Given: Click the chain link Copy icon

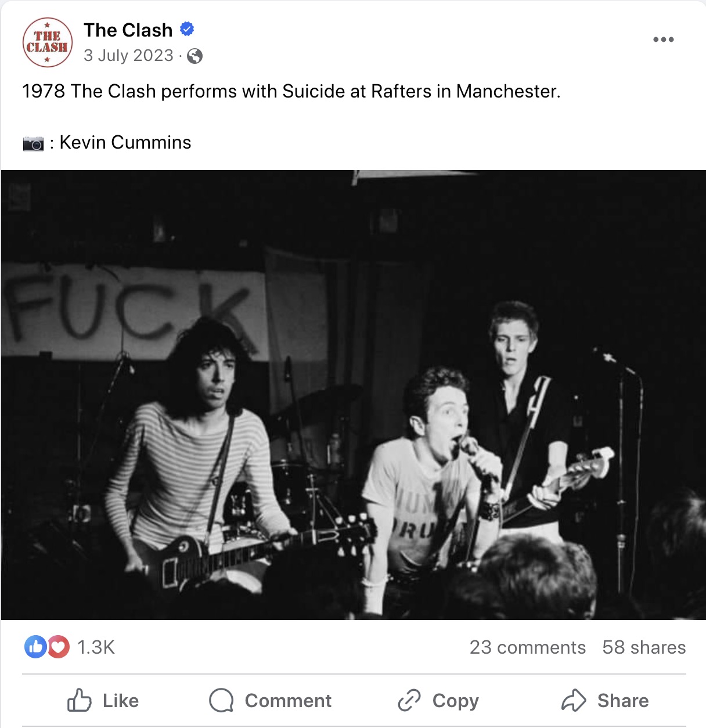Looking at the screenshot, I should pyautogui.click(x=409, y=700).
